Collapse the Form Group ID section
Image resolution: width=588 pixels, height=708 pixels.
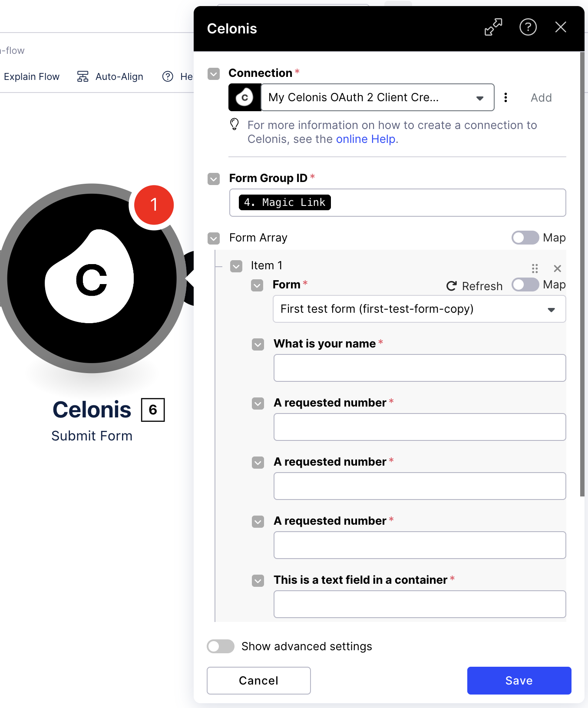[214, 179]
